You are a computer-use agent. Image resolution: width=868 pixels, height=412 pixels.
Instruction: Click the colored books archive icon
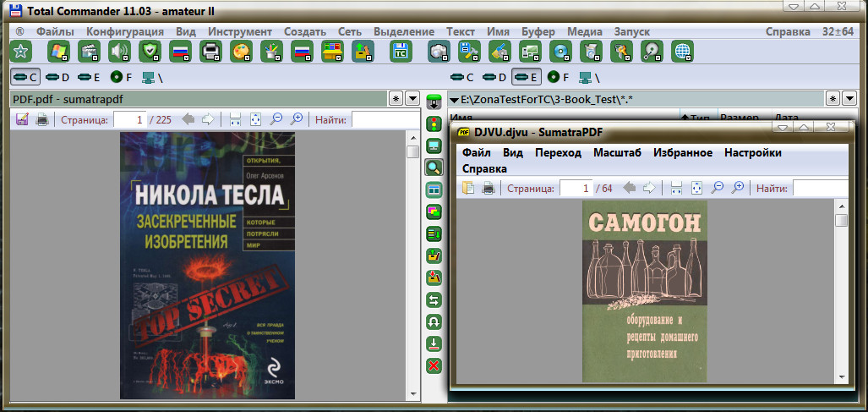(x=332, y=52)
